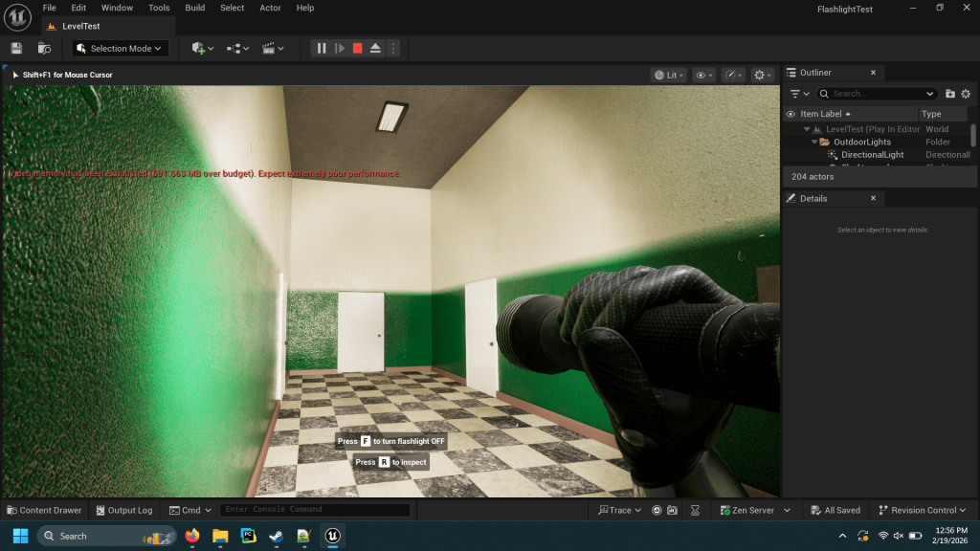
Task: Click the Browse Content folder search icon
Action: 44,48
